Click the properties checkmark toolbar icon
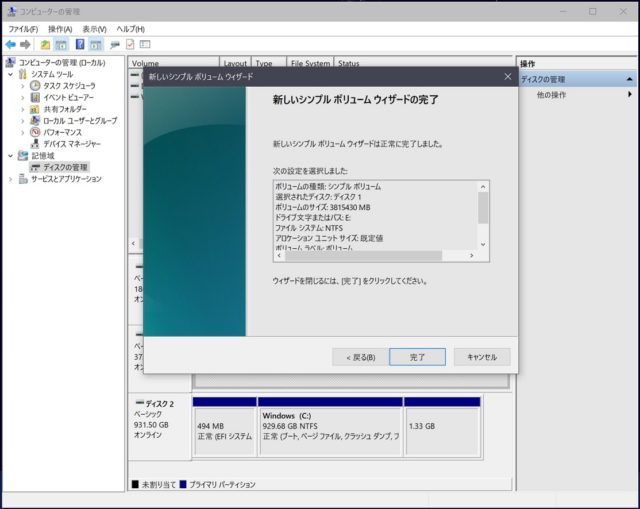The width and height of the screenshot is (640, 509). click(x=130, y=44)
